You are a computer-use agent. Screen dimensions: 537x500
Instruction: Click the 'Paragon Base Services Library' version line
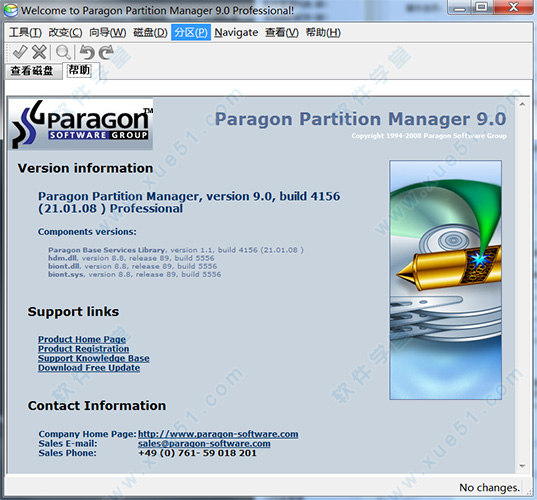coord(176,250)
